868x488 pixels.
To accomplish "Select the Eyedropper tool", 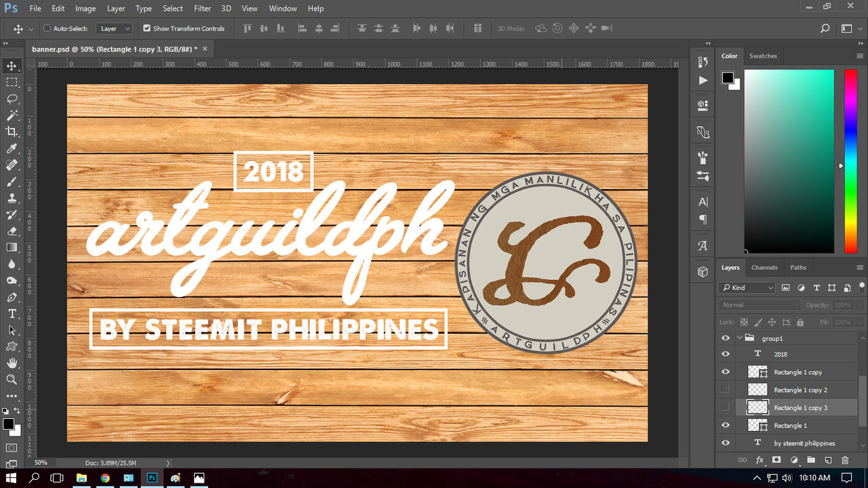I will [12, 148].
